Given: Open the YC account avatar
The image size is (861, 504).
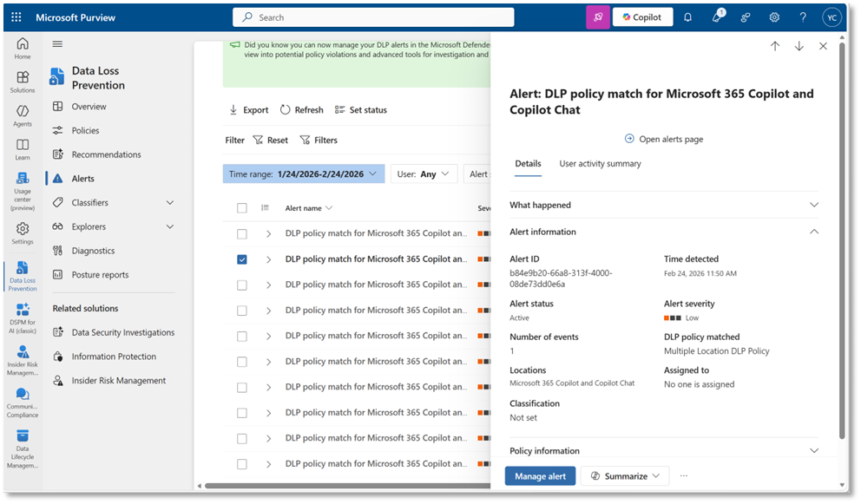Looking at the screenshot, I should click(831, 17).
